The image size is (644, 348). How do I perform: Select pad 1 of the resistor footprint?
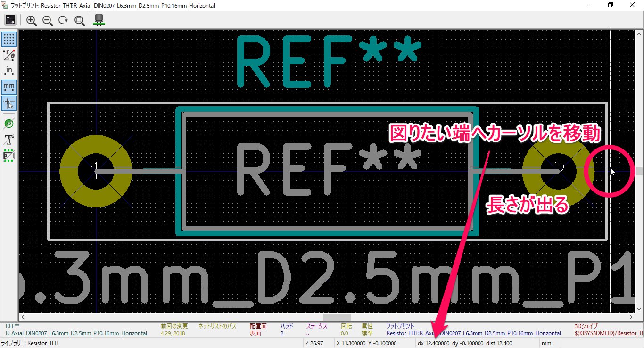coord(96,171)
